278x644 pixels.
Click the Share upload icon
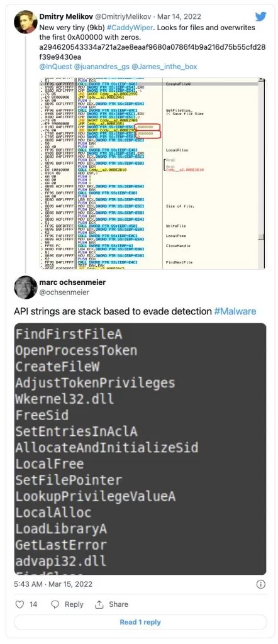pyautogui.click(x=99, y=604)
